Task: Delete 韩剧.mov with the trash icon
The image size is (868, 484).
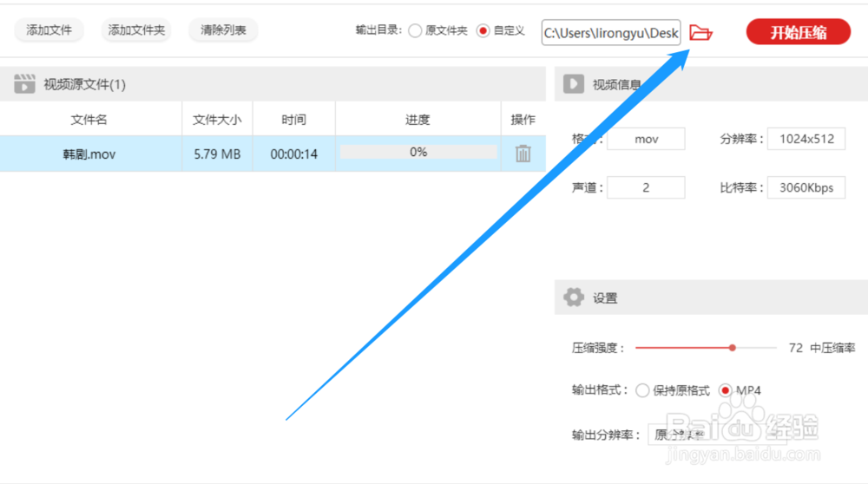Action: click(x=523, y=154)
